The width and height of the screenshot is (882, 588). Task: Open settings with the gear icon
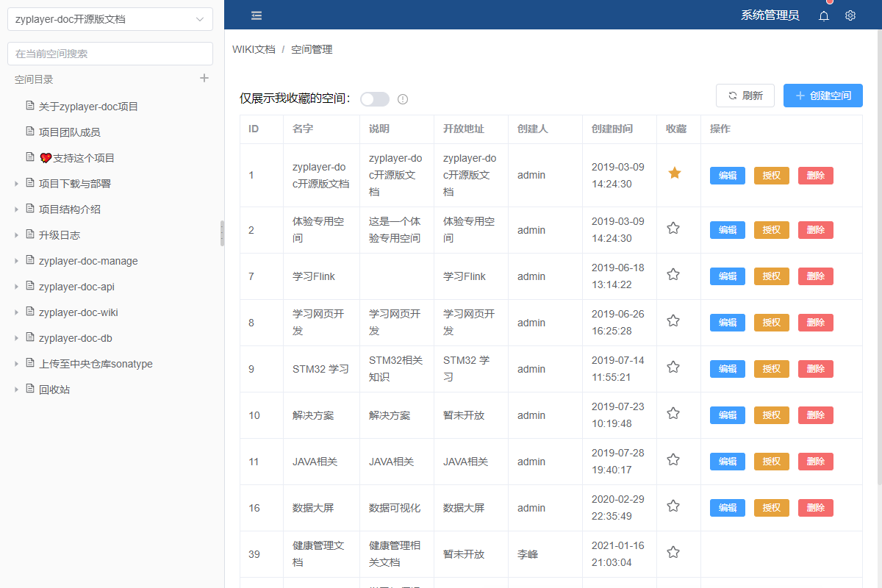coord(850,15)
